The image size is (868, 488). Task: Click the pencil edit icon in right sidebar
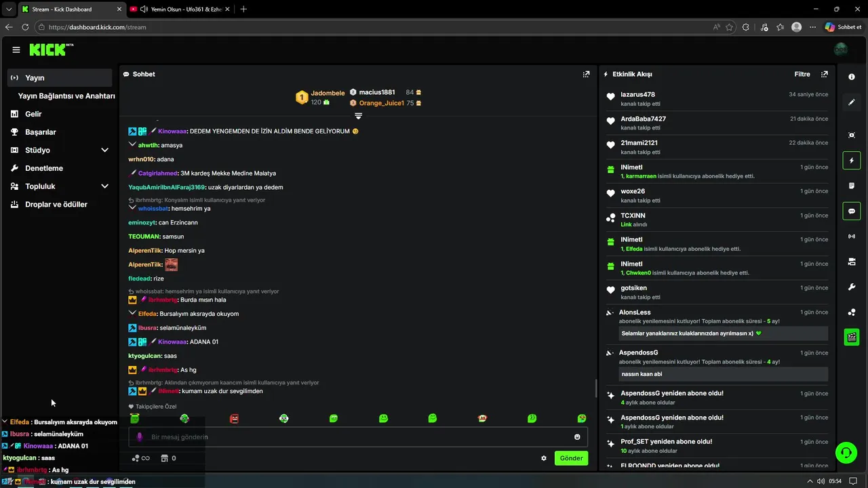[x=852, y=102]
